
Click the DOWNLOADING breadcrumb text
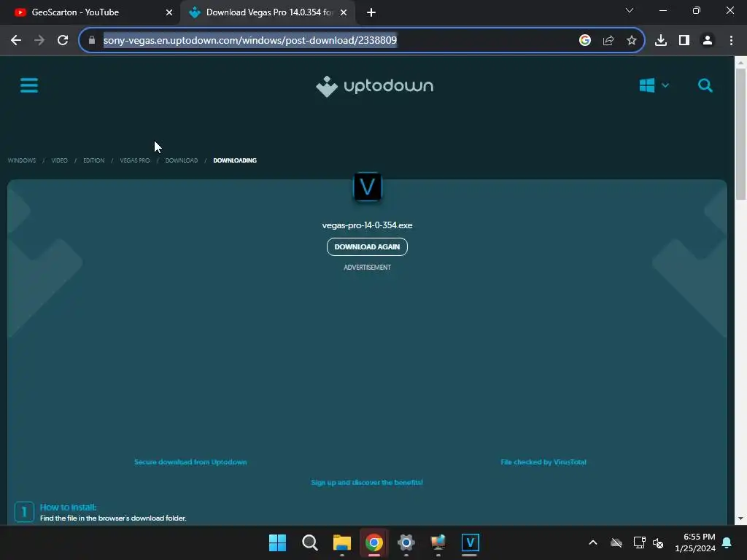[235, 160]
